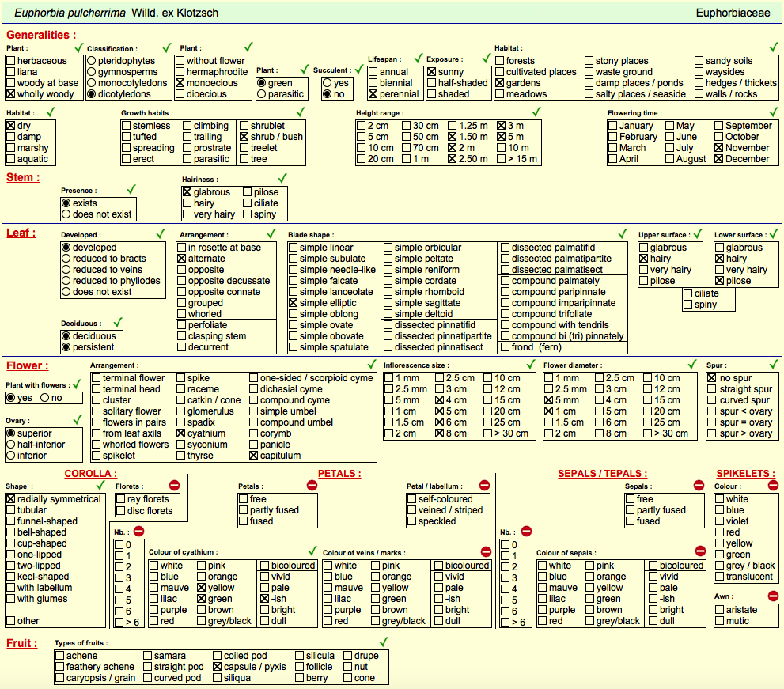784x689 pixels.
Task: Click green checkmark beside Stem Presence
Action: point(131,189)
